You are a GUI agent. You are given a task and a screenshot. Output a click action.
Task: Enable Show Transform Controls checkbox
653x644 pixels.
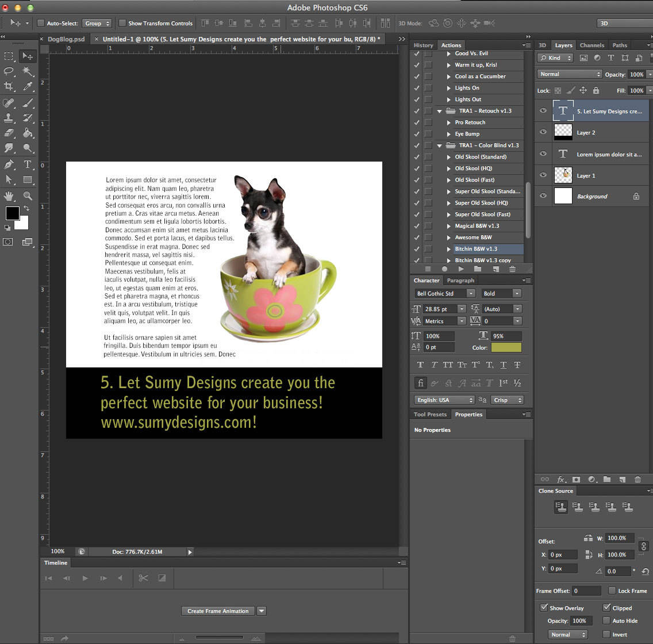(122, 24)
